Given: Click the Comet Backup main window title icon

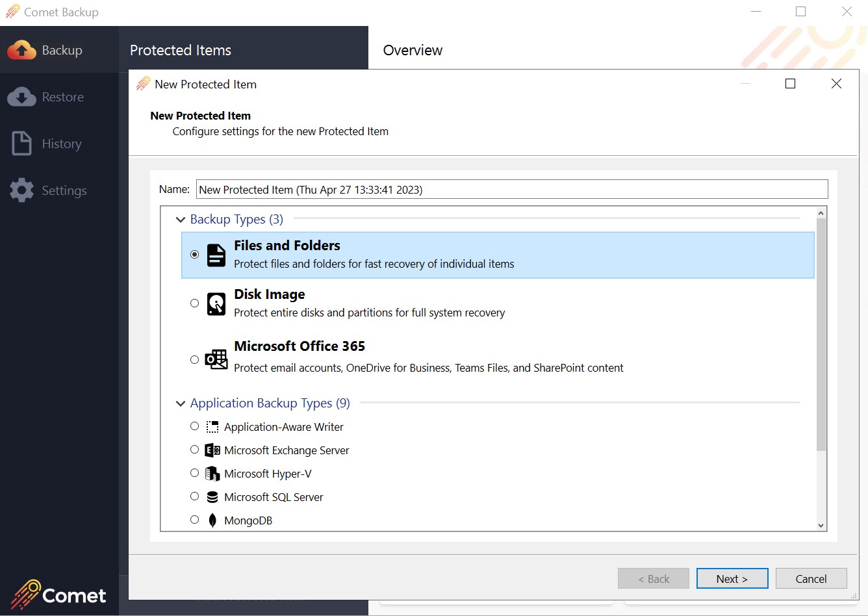Looking at the screenshot, I should (x=12, y=12).
